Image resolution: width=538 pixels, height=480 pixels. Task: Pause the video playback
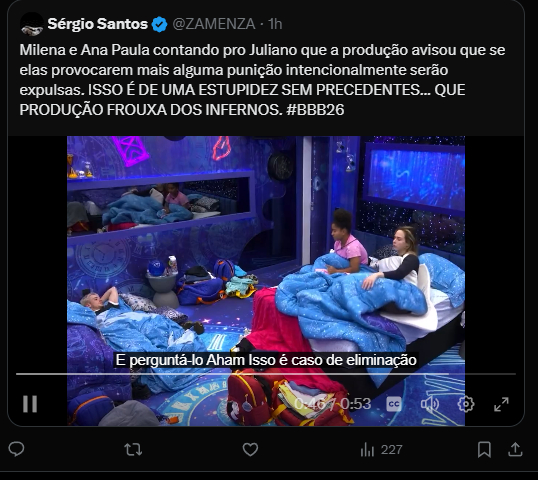pos(30,403)
